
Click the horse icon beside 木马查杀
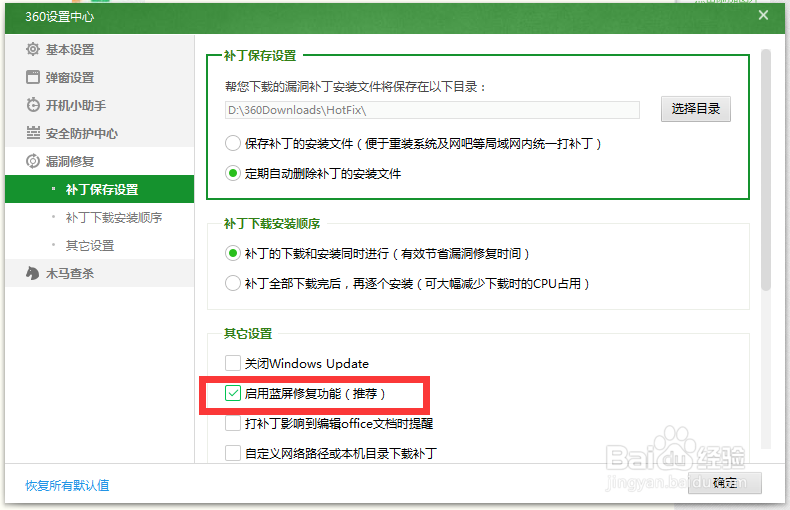coord(33,273)
